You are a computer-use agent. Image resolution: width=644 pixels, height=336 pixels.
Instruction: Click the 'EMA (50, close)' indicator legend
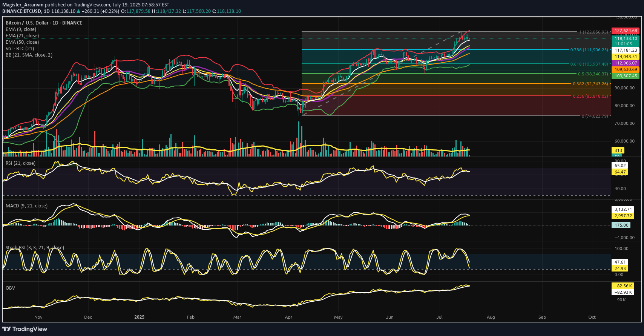[x=22, y=42]
